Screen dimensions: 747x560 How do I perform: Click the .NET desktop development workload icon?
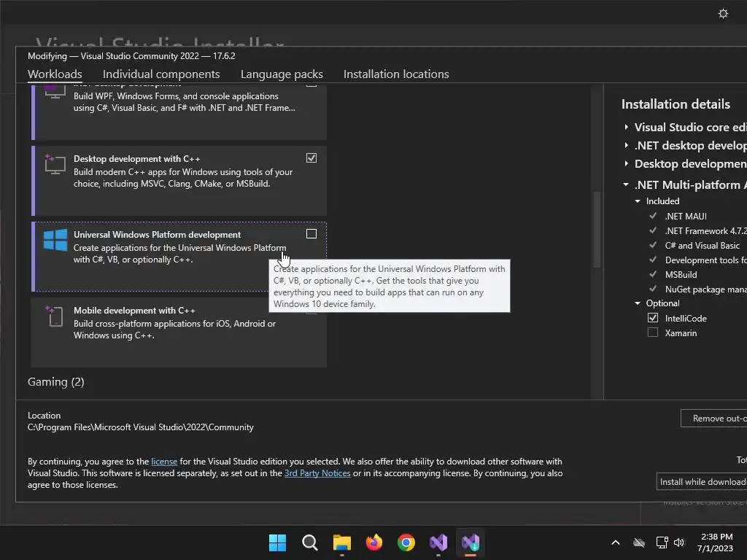pyautogui.click(x=55, y=91)
